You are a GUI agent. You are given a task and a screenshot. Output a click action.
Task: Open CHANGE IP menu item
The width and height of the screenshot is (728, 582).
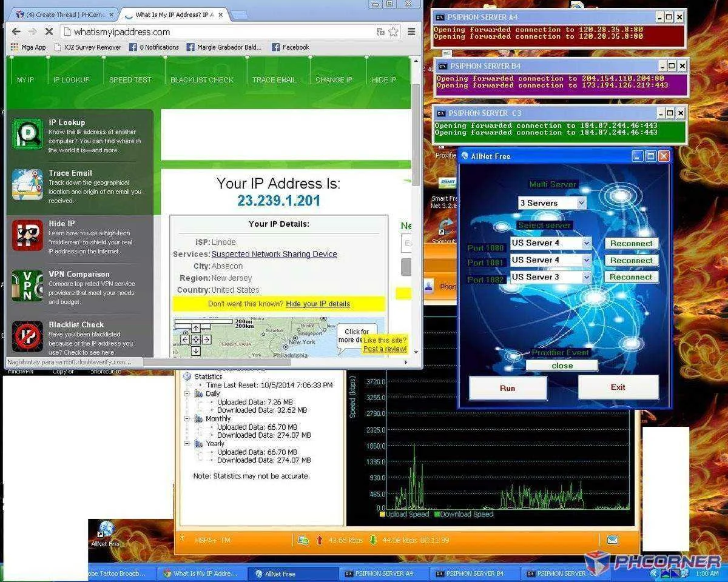coord(334,80)
